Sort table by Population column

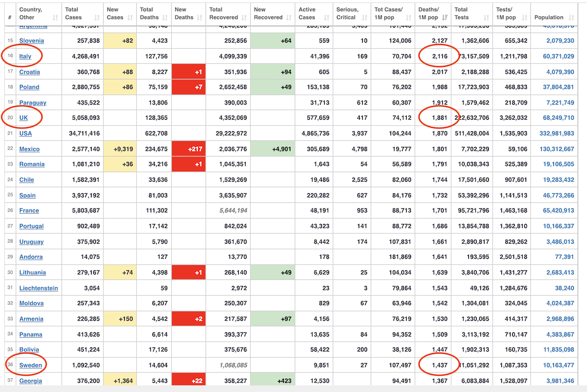[x=554, y=14]
